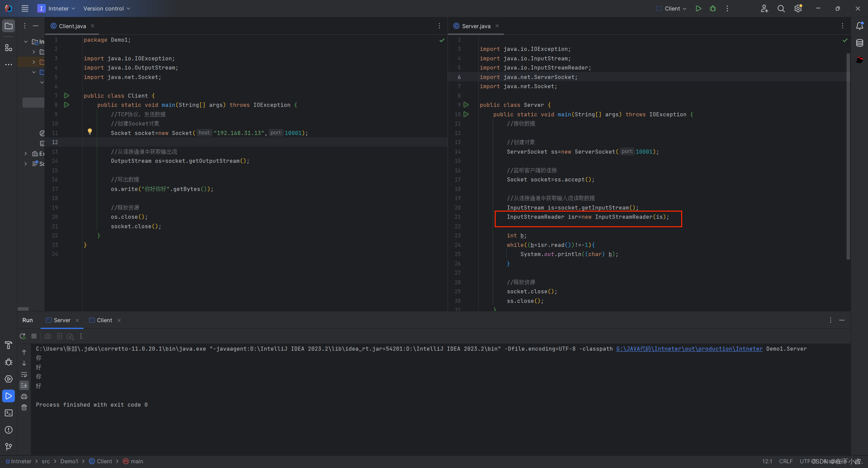
Task: Open Run tool window options (three dots)
Action: (x=831, y=320)
